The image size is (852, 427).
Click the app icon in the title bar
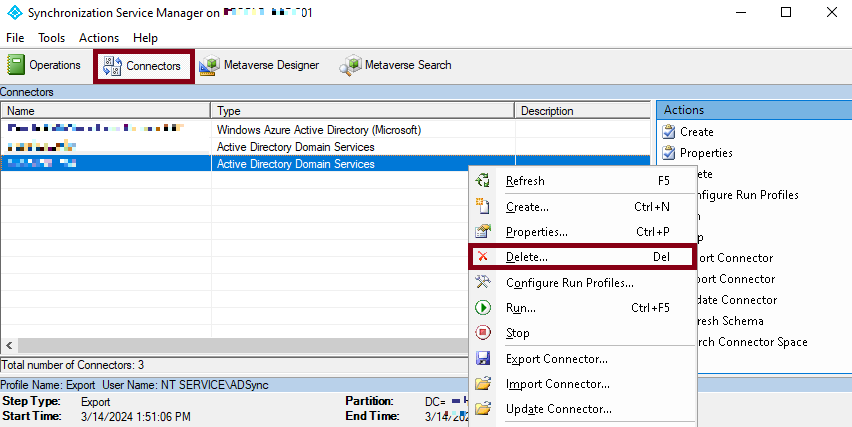pos(15,12)
